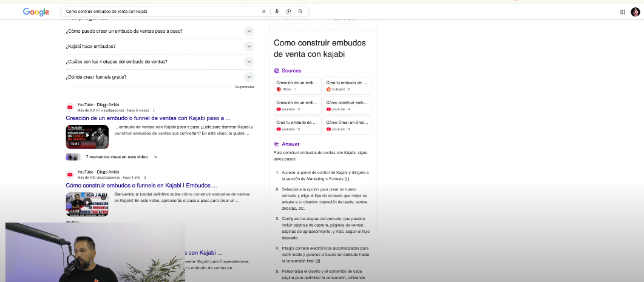The height and width of the screenshot is (282, 644).
Task: Open the "youtube · 3" source card
Action: pos(297,106)
